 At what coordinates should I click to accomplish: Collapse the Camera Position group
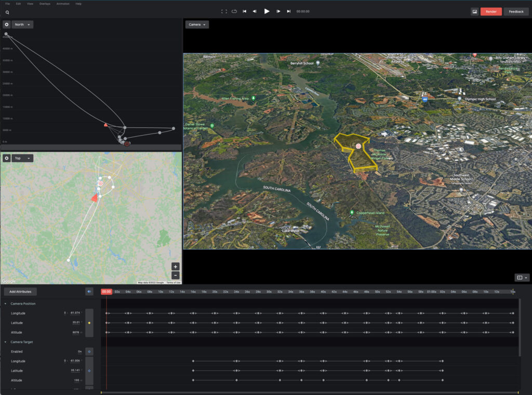click(6, 304)
